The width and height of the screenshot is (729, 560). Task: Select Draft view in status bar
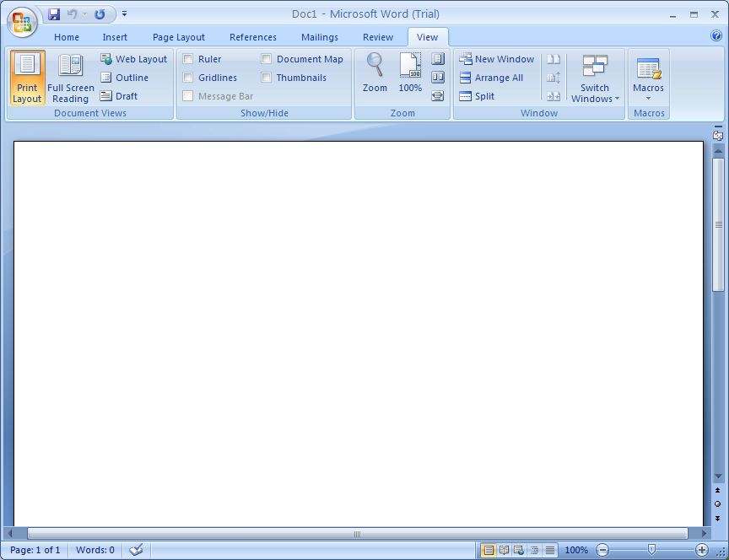[x=549, y=550]
